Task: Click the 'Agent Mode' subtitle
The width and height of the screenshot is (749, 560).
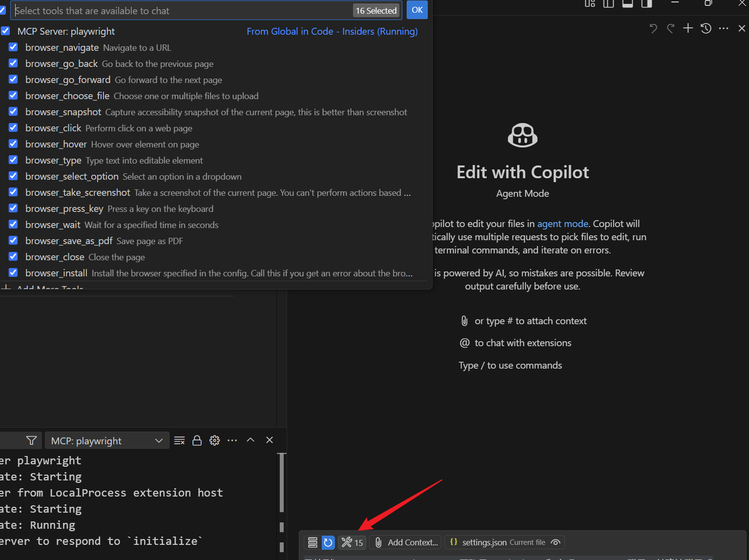Action: [x=522, y=193]
